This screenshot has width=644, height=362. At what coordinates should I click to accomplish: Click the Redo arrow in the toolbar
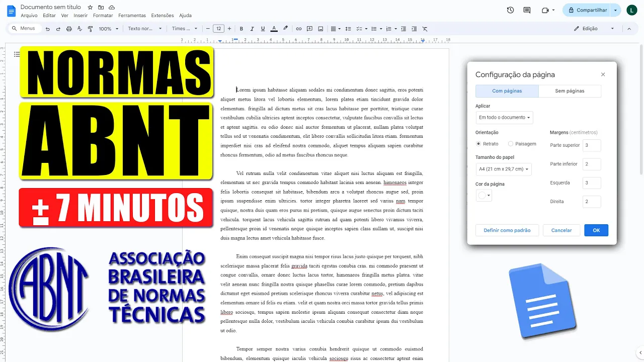58,29
